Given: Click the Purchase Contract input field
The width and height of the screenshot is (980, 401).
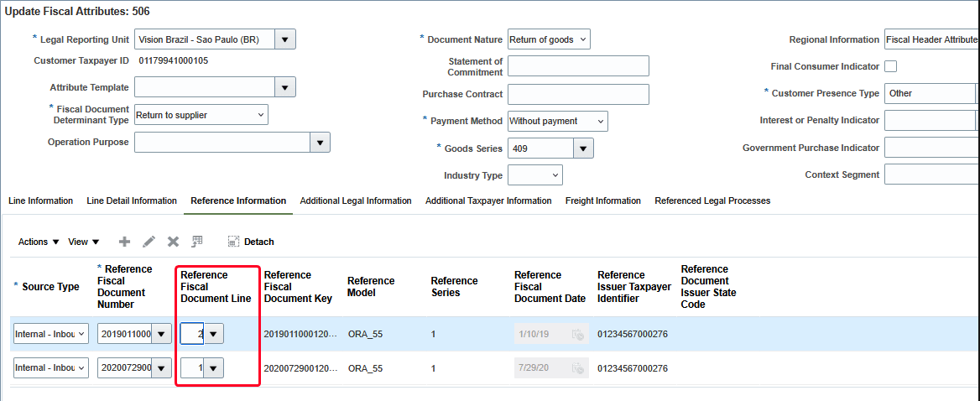Looking at the screenshot, I should coord(578,94).
